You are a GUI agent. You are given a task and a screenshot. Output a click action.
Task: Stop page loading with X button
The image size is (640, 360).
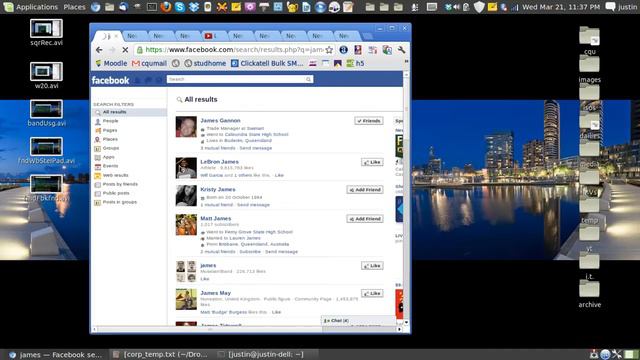(x=125, y=50)
